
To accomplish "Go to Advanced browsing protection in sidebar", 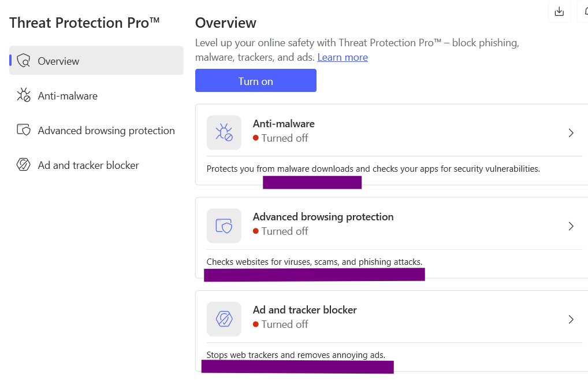I will click(x=106, y=130).
